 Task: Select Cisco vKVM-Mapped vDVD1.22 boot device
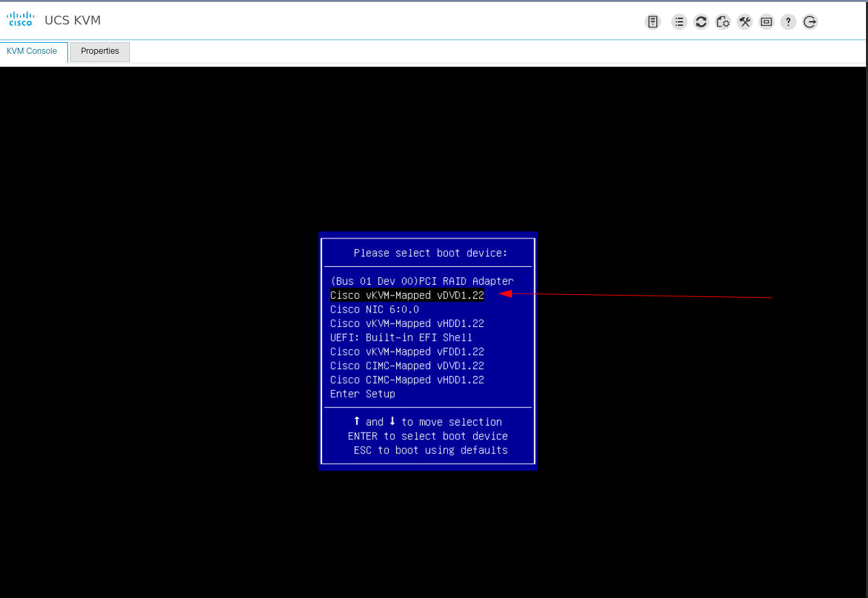[407, 296]
